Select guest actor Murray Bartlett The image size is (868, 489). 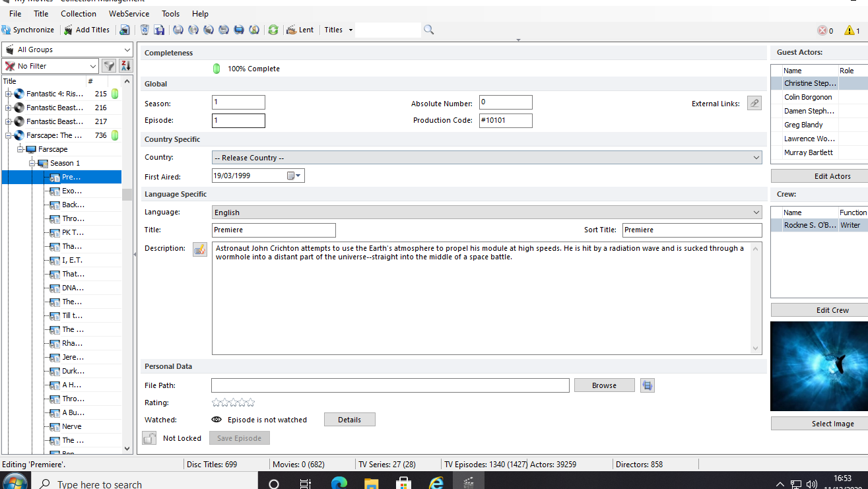coord(808,152)
